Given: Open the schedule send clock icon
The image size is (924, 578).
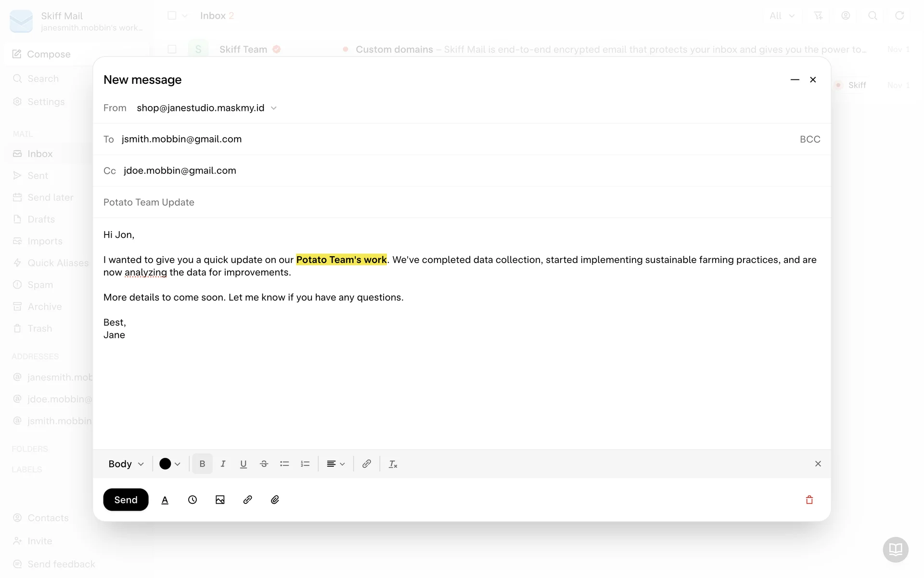Looking at the screenshot, I should pos(192,500).
